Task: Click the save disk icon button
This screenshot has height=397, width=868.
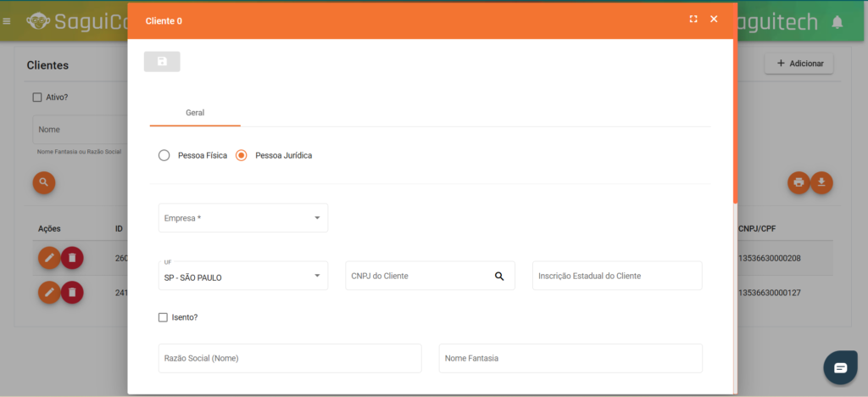Action: [x=162, y=62]
